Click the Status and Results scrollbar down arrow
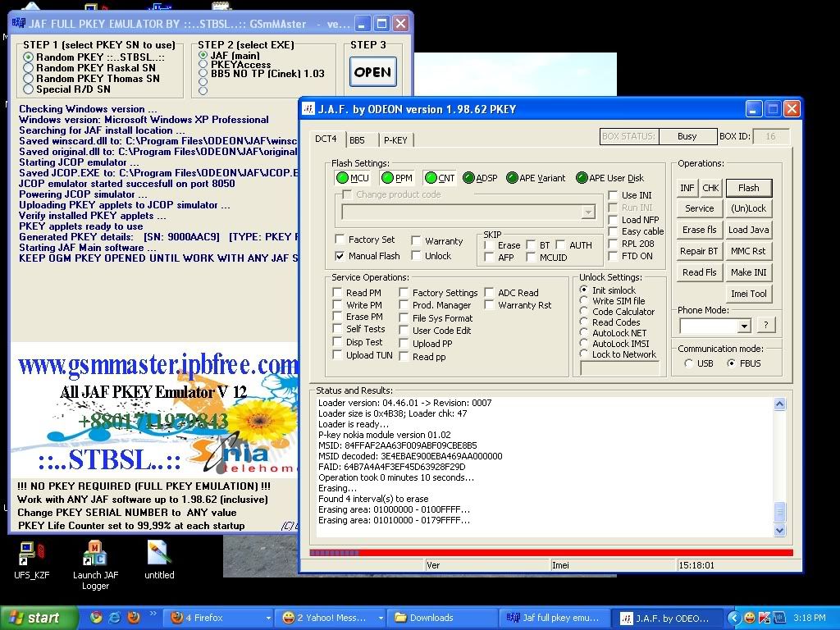 (x=780, y=531)
